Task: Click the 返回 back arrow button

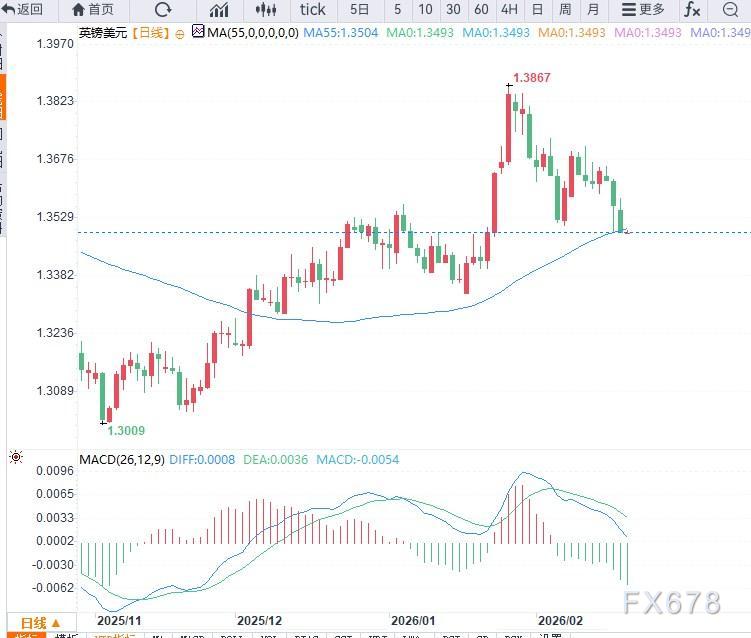Action: (x=23, y=10)
